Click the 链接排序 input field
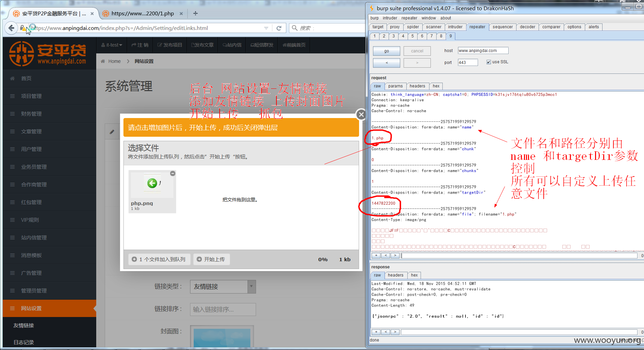This screenshot has width=644, height=350. [x=223, y=310]
